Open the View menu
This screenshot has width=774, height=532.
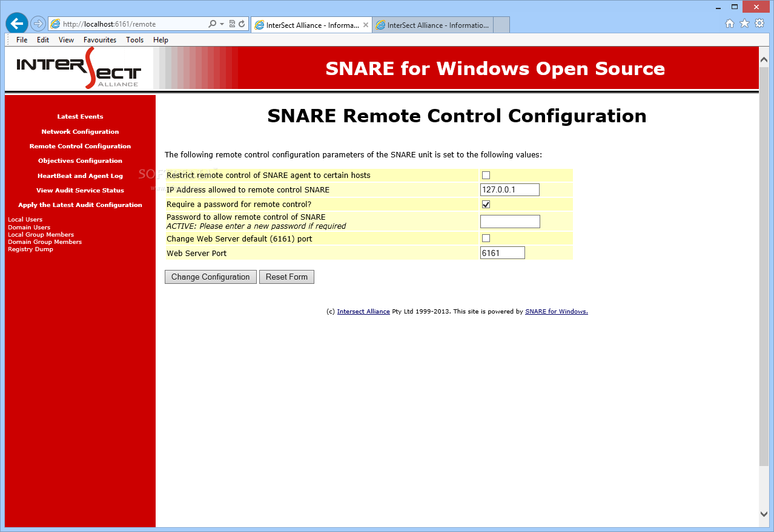tap(67, 40)
